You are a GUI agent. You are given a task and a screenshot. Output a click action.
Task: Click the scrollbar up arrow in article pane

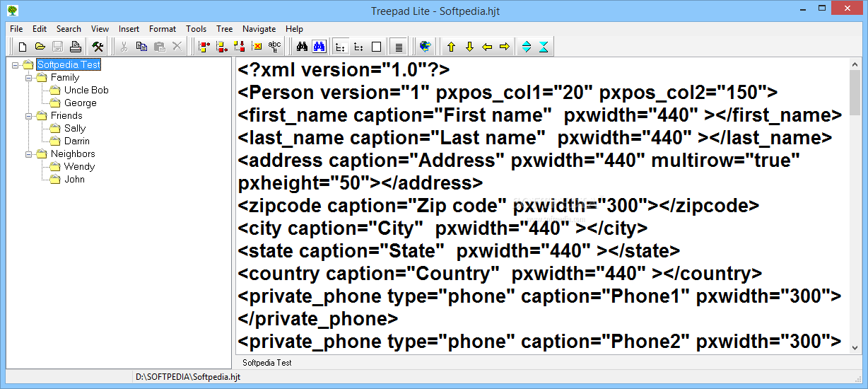pyautogui.click(x=855, y=64)
